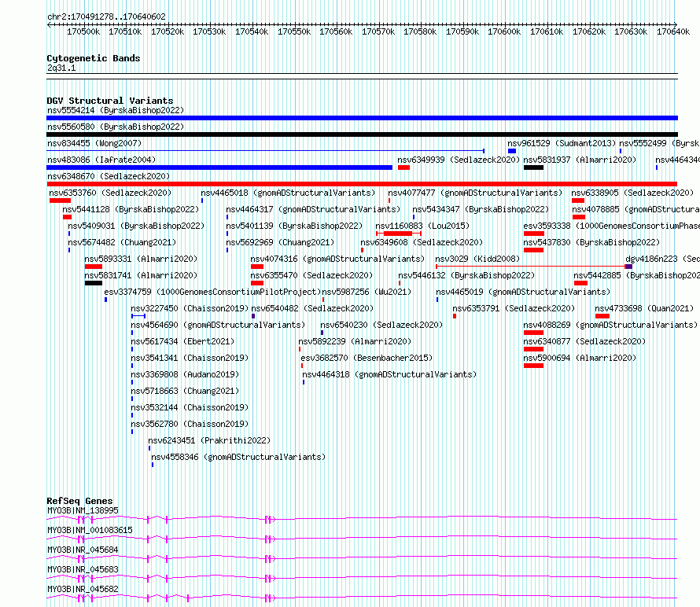Image resolution: width=700 pixels, height=607 pixels.
Task: Open nsv4564690 (gnomADStructuralVariants) label
Action: pyautogui.click(x=218, y=325)
